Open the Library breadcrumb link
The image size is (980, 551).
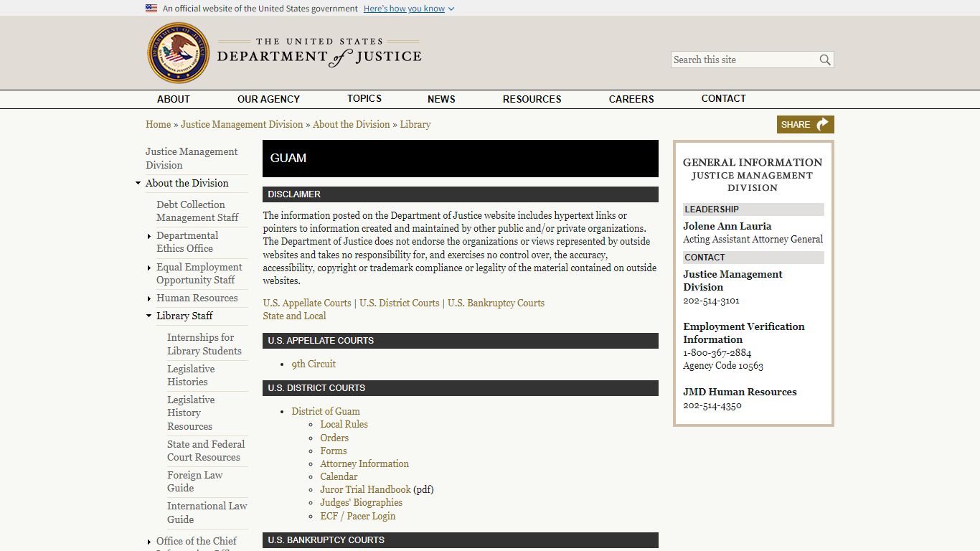415,124
